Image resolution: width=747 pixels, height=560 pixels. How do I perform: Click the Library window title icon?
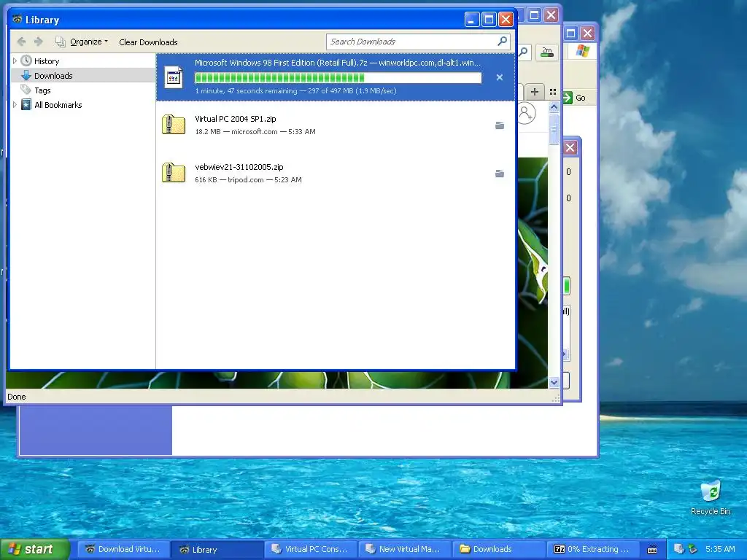click(x=18, y=20)
